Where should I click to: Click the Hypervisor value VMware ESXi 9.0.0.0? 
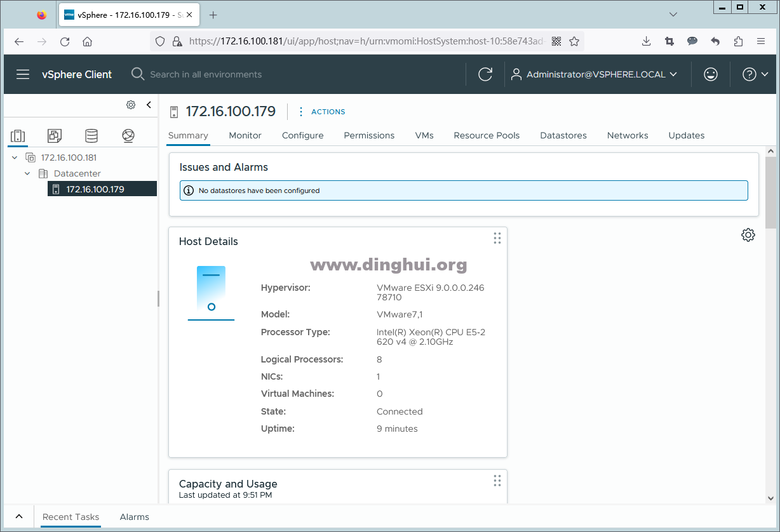pyautogui.click(x=431, y=293)
